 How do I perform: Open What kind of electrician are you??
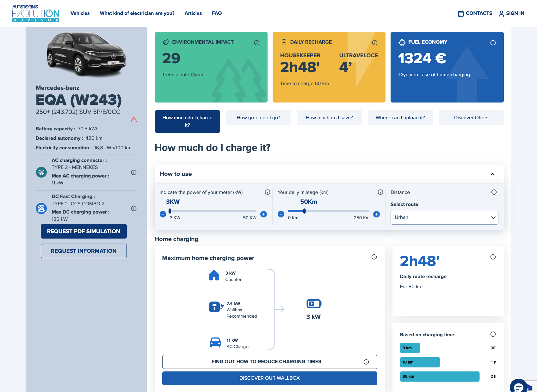[x=137, y=13]
